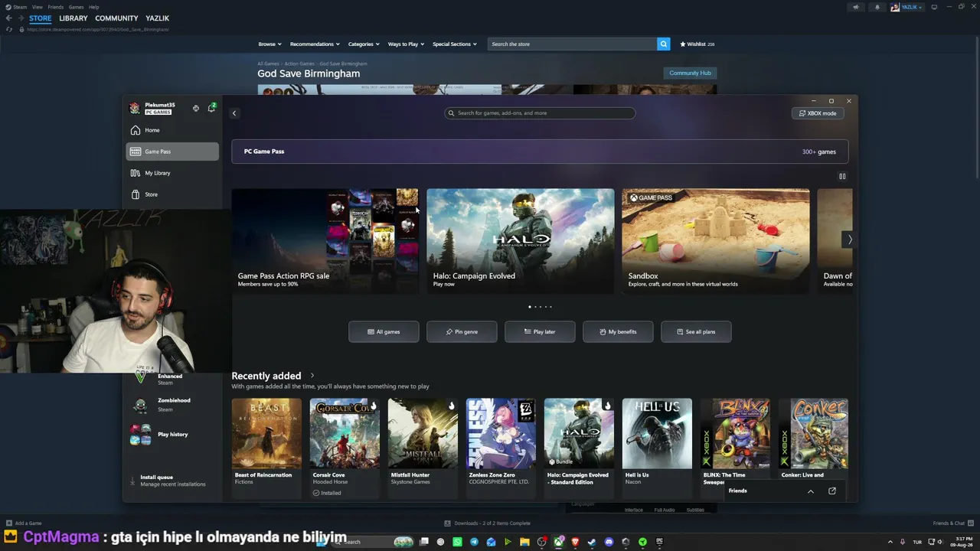Open the Help menu

[93, 7]
